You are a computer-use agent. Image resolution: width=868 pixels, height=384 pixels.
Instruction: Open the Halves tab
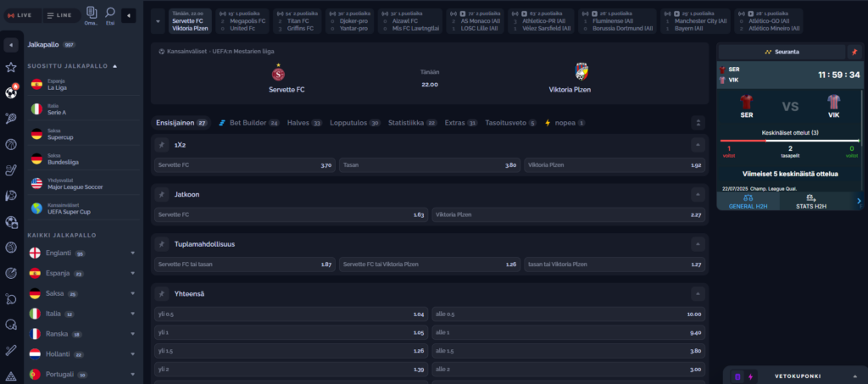coord(304,123)
